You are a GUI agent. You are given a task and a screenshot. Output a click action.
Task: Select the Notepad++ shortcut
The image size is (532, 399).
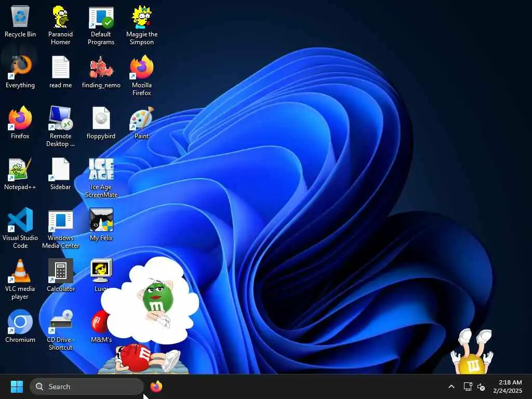[x=20, y=174]
